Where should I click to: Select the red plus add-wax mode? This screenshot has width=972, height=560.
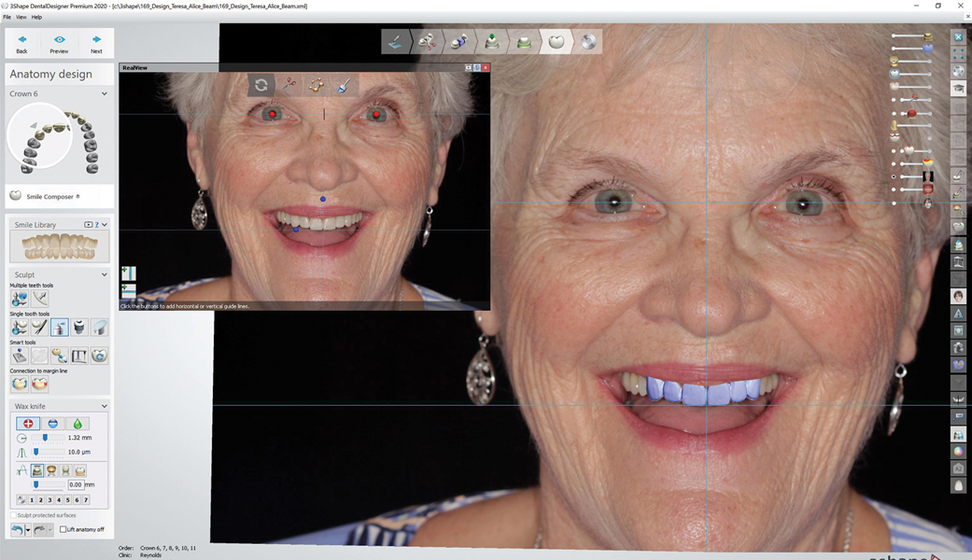pos(28,424)
